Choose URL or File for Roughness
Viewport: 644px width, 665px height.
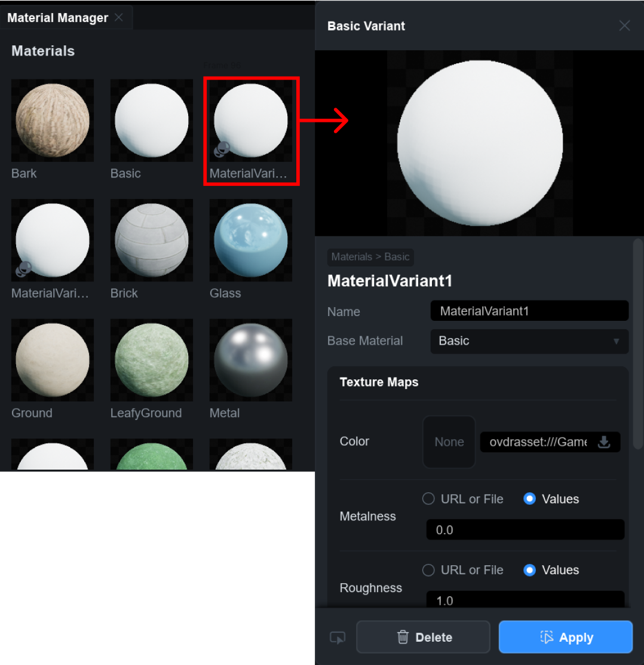(428, 570)
